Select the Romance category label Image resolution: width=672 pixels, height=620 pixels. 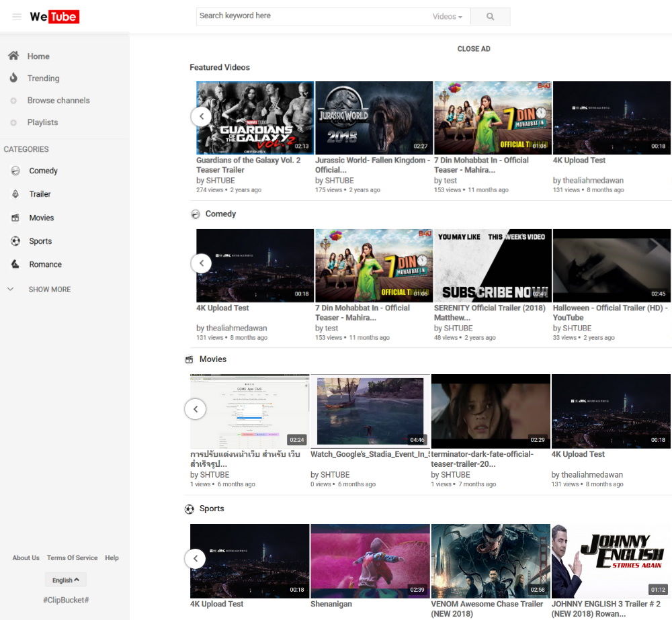[46, 265]
